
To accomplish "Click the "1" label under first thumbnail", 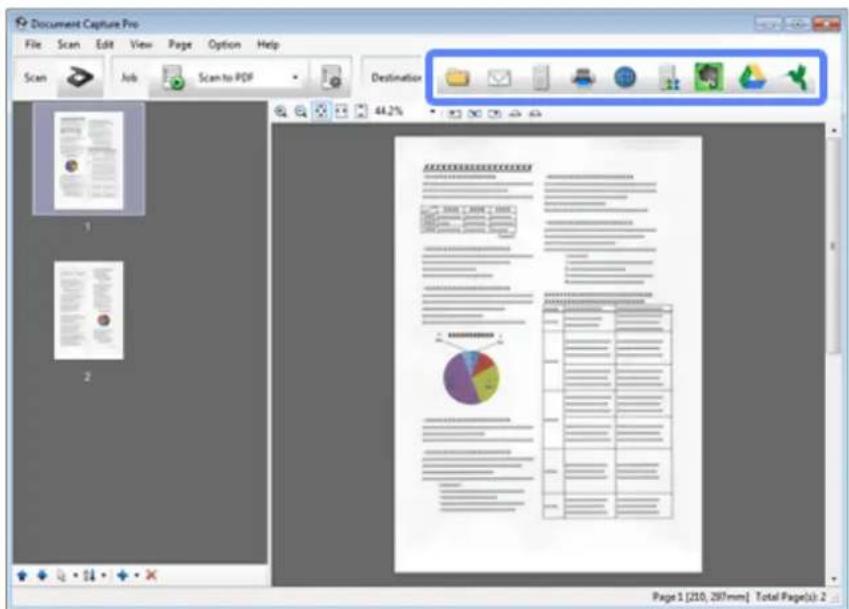I will (87, 227).
